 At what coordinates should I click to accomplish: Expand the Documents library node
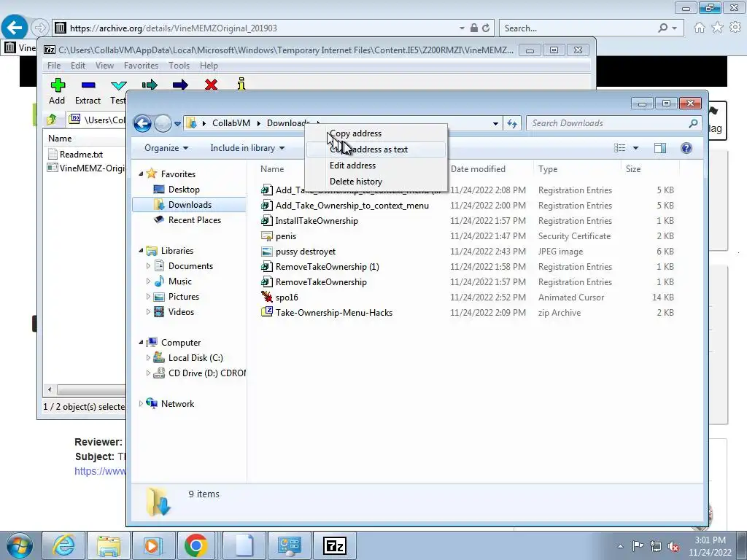(148, 265)
